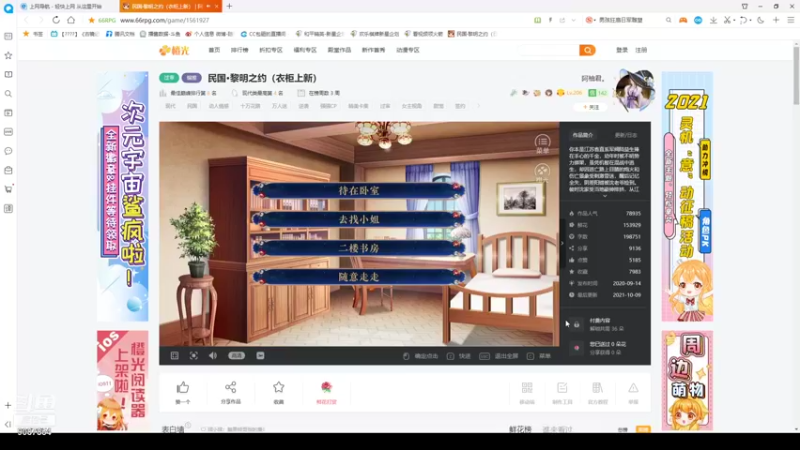Screen dimensions: 800x450
Task: Click the share work icon below game
Action: (x=231, y=387)
